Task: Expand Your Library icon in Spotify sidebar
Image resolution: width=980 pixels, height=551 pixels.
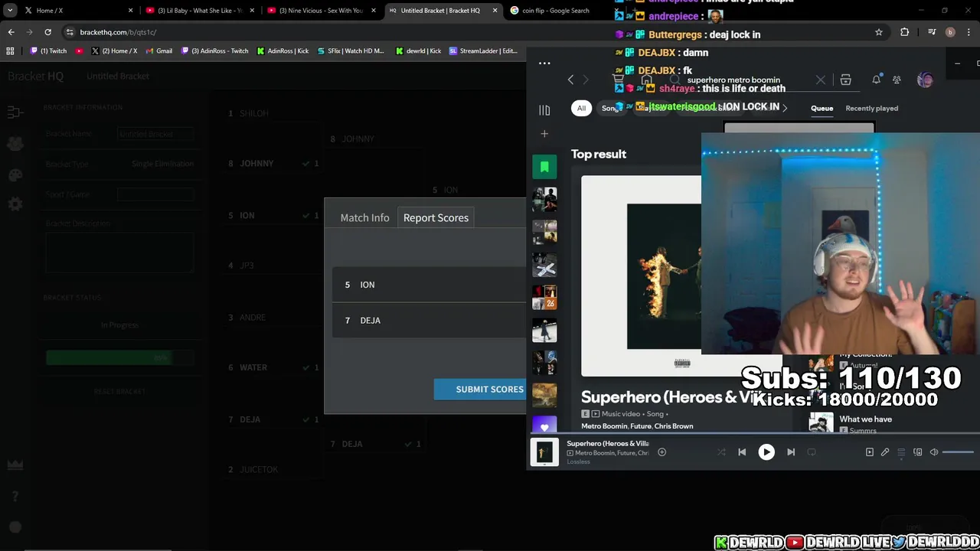Action: 544,110
